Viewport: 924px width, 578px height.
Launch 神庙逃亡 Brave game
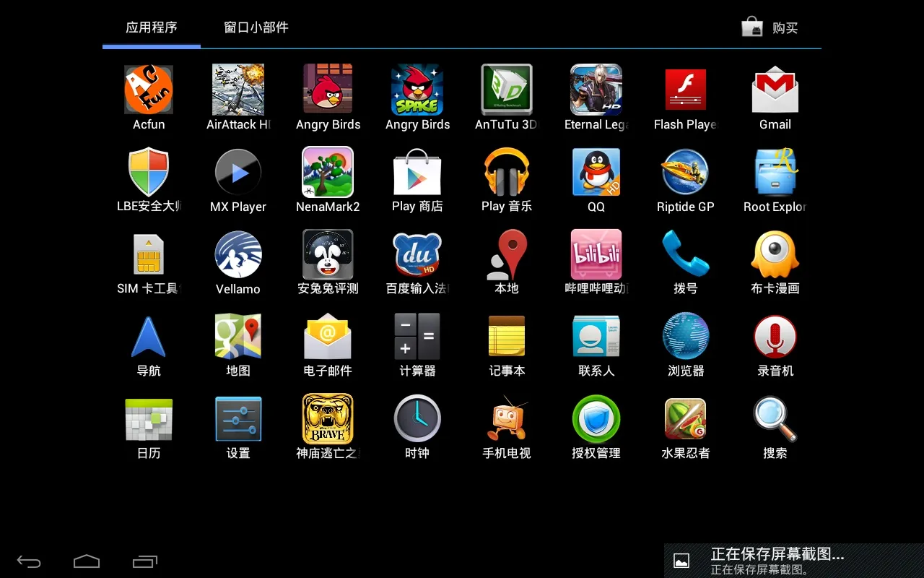(328, 419)
